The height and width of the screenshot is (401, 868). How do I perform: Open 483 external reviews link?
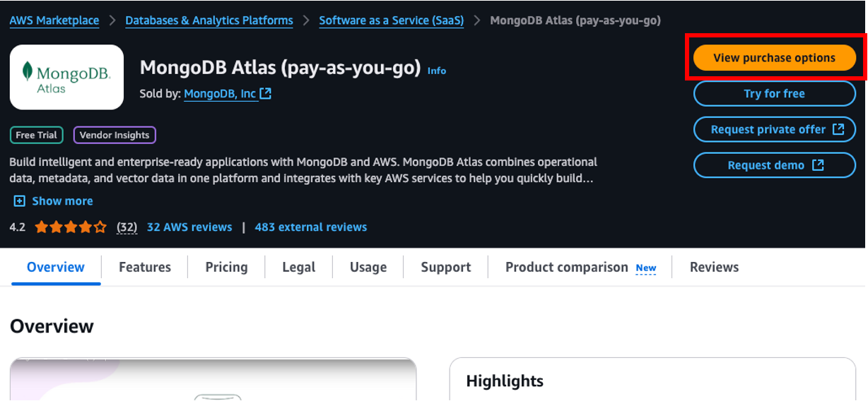click(x=311, y=227)
